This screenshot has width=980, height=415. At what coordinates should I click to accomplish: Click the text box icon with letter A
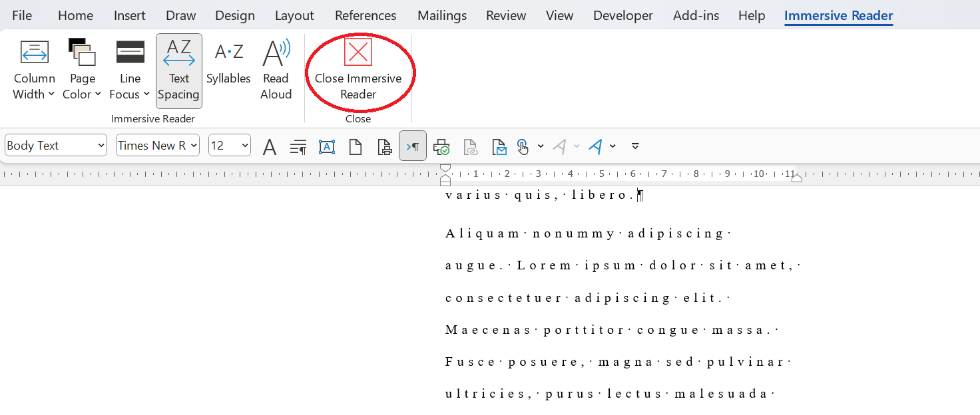327,146
